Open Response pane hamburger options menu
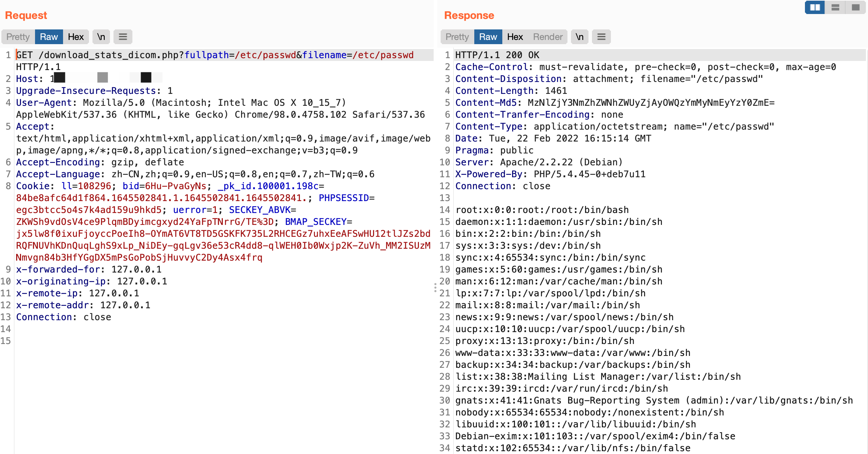The height and width of the screenshot is (454, 868). click(601, 37)
